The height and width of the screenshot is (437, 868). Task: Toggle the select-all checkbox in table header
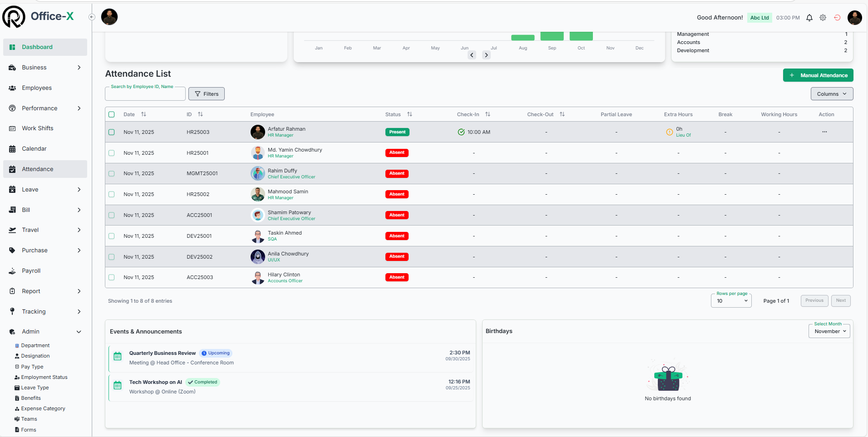(x=112, y=114)
